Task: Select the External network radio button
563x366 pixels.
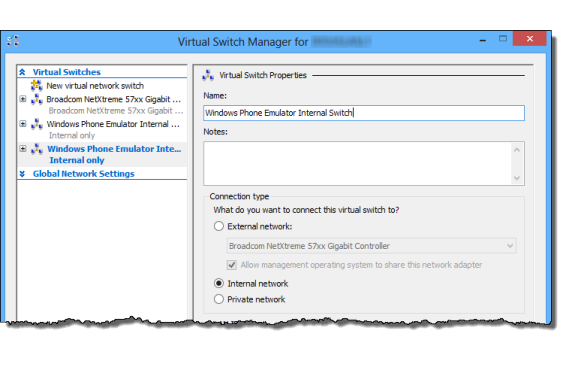Action: click(x=219, y=226)
